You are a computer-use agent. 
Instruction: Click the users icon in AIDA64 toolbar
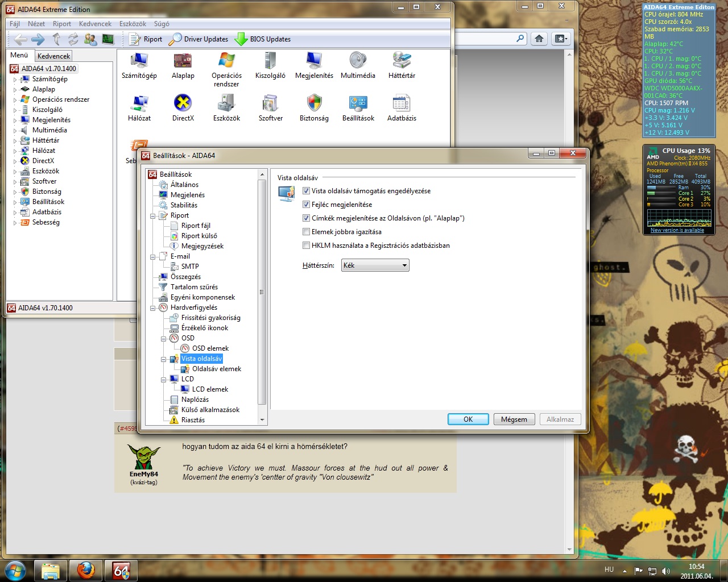coord(90,39)
